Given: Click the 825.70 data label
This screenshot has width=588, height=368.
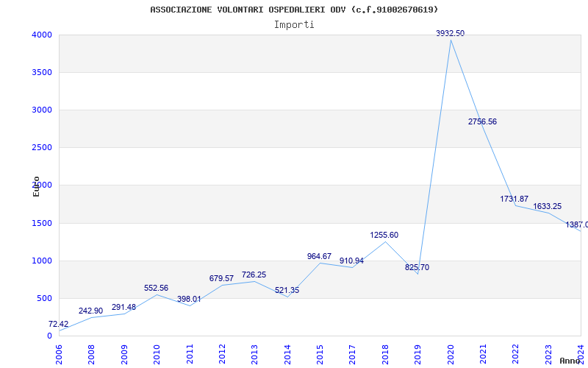Looking at the screenshot, I should coord(417,267).
